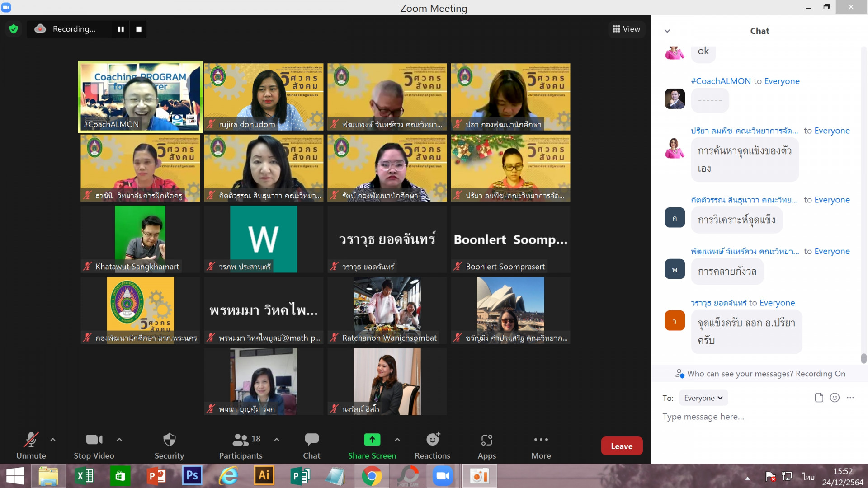Open the Everyone recipient dropdown
Viewport: 868px width, 488px height.
point(703,398)
